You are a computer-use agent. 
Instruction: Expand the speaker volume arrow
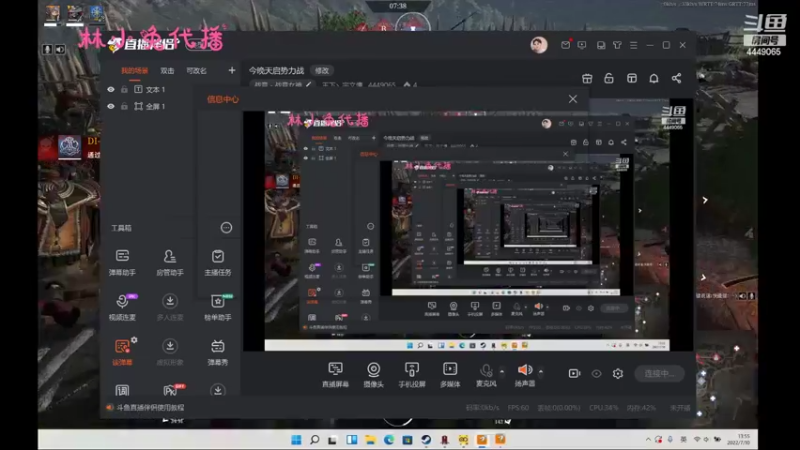tap(541, 371)
